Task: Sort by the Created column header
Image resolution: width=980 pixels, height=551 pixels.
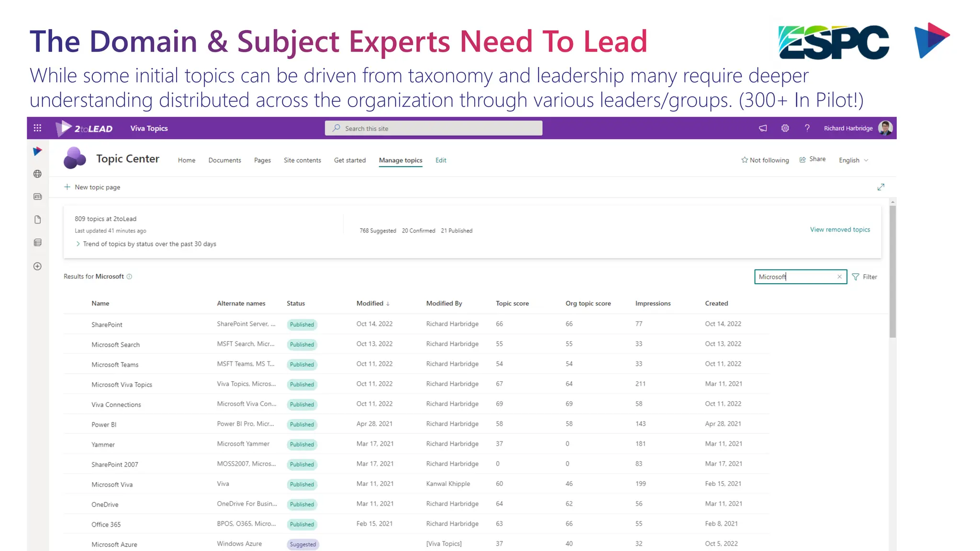Action: [x=716, y=303]
